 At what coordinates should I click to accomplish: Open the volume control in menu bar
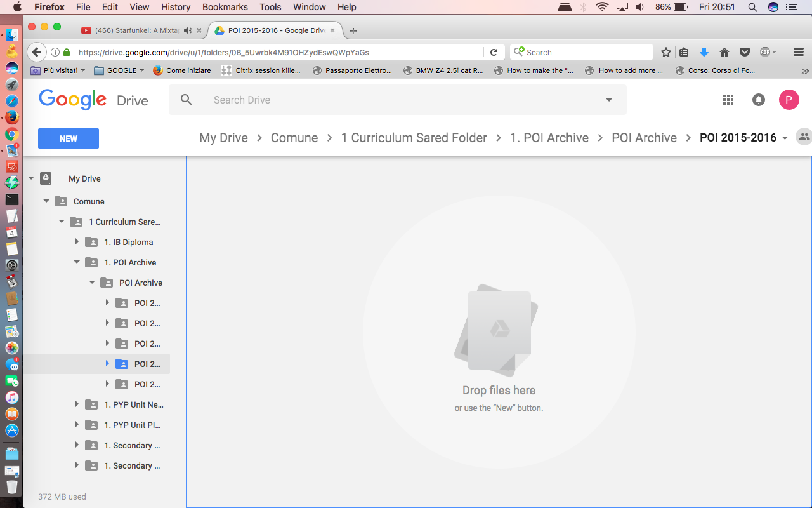pyautogui.click(x=640, y=7)
